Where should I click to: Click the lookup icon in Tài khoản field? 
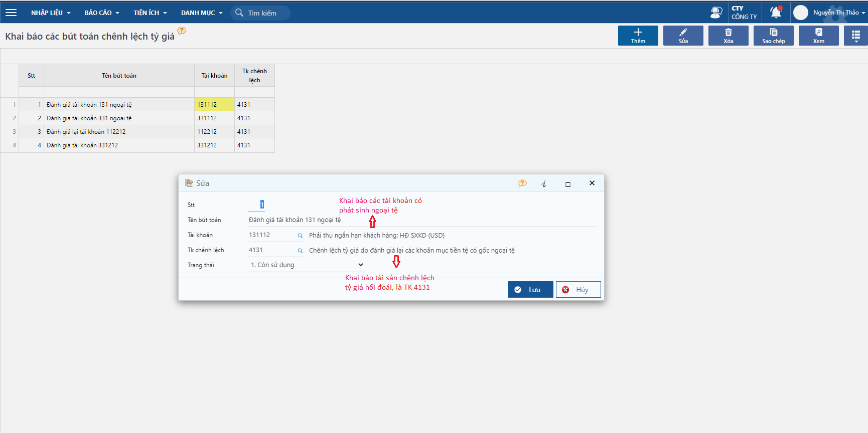[300, 236]
